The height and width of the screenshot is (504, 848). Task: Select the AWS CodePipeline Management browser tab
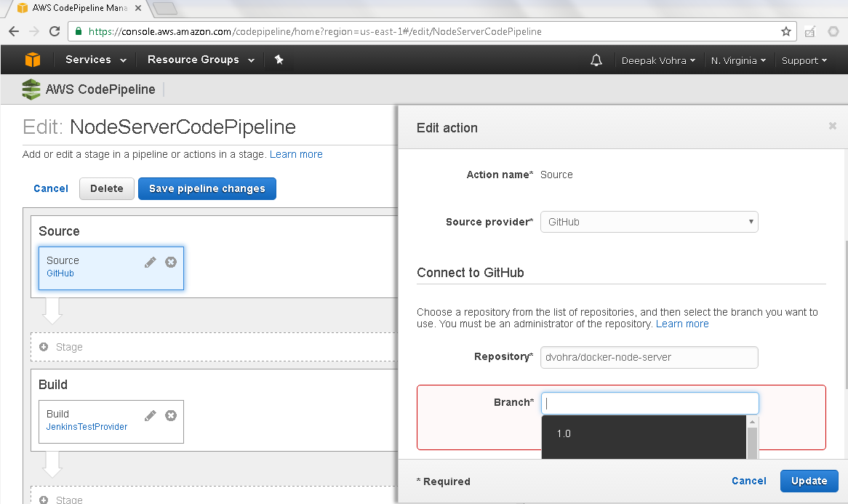[80, 8]
